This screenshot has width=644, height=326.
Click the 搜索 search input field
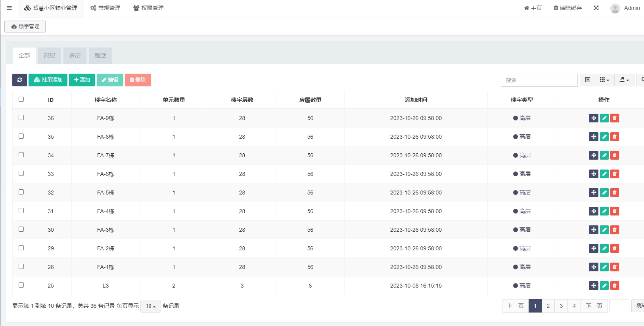[x=539, y=80]
